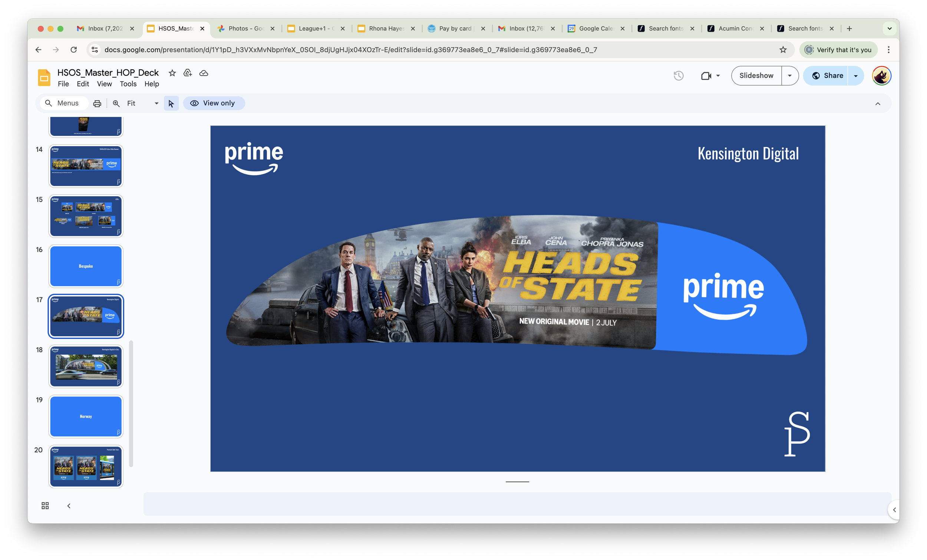This screenshot has width=927, height=560.
Task: Expand the Slideshow options dropdown arrow
Action: click(x=790, y=76)
